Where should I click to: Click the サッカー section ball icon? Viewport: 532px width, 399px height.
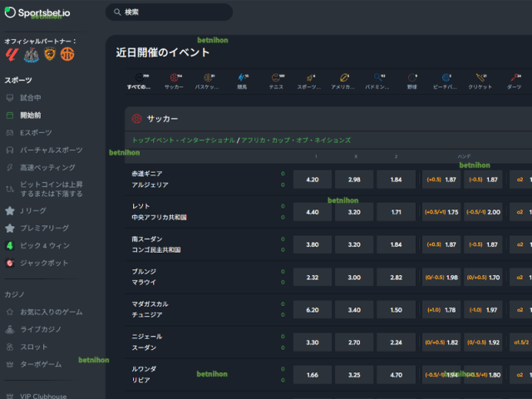[x=136, y=119]
